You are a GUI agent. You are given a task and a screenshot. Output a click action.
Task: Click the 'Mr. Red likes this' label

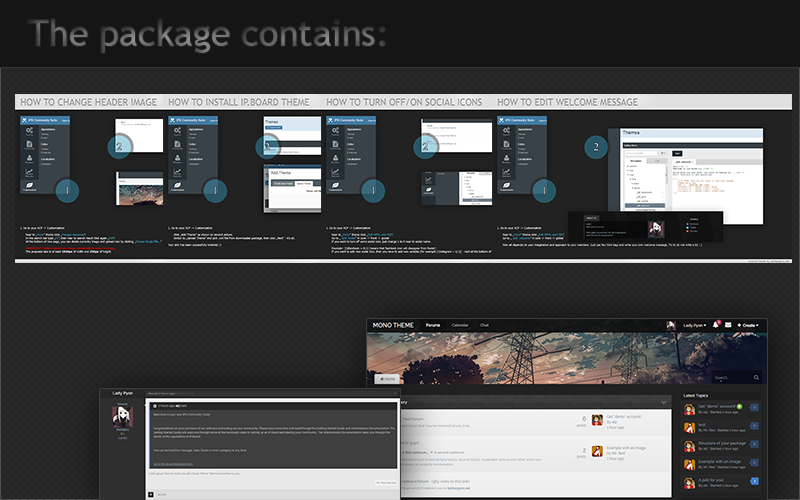pyautogui.click(x=386, y=483)
